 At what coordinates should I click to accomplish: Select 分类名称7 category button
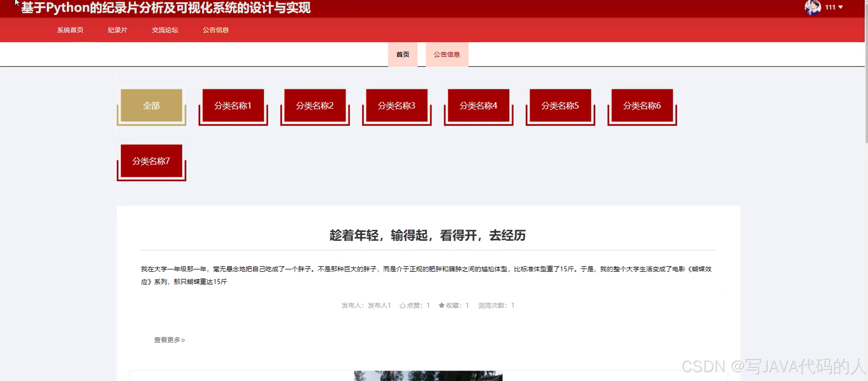(x=151, y=161)
